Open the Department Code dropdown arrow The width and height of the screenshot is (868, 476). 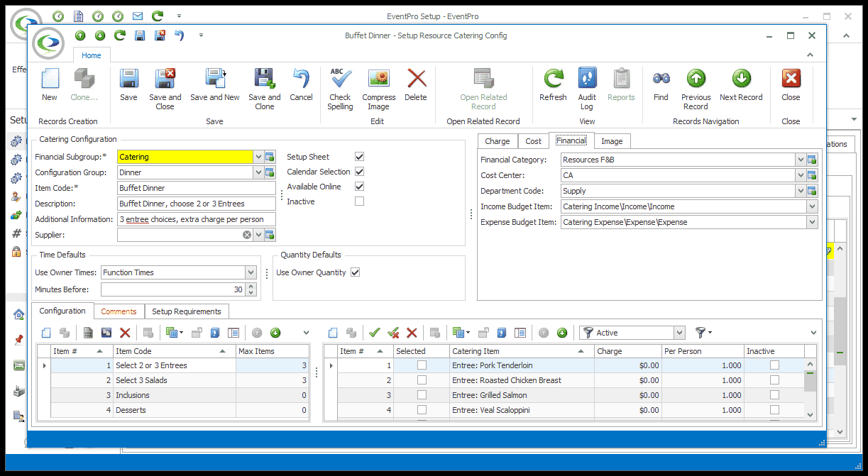pyautogui.click(x=801, y=191)
